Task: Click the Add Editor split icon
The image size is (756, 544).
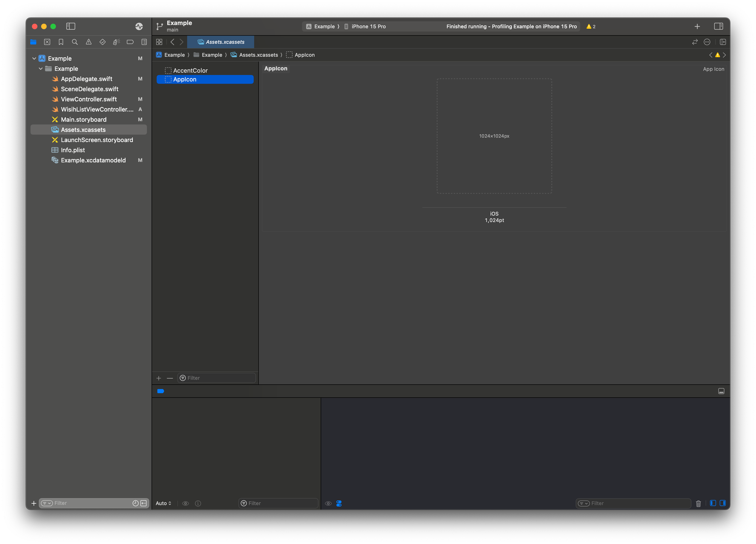Action: point(723,42)
